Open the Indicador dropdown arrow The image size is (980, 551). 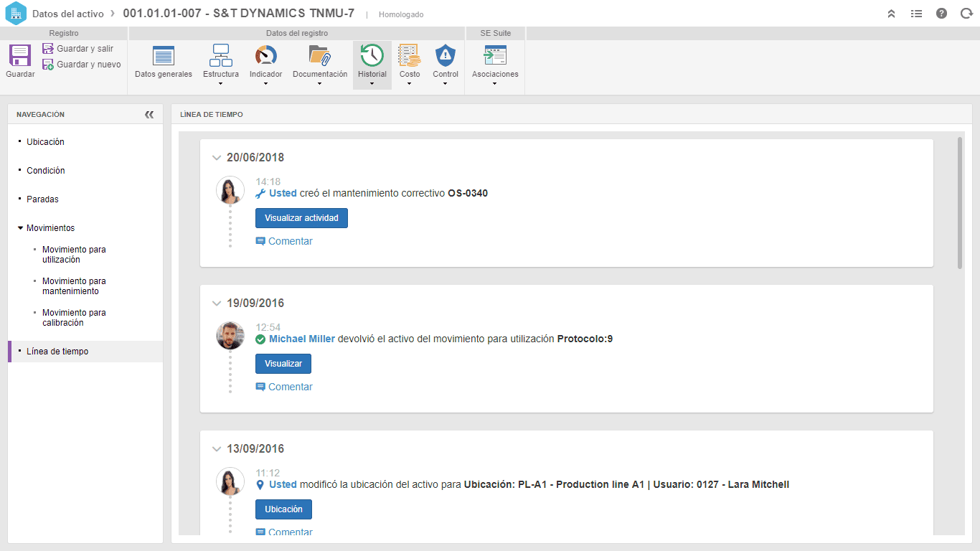(x=265, y=84)
